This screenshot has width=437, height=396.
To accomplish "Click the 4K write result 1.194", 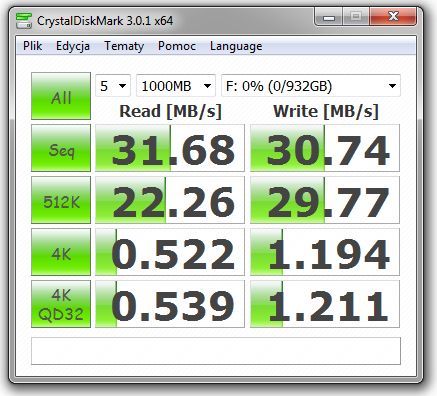I will pos(325,252).
